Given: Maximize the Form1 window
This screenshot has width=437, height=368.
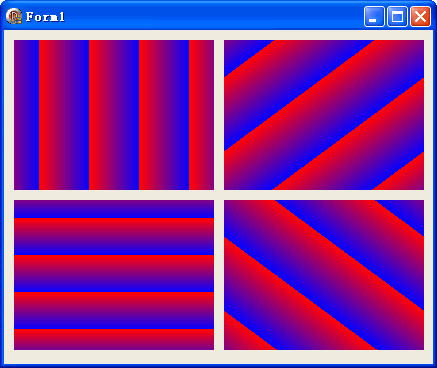Looking at the screenshot, I should click(x=397, y=16).
